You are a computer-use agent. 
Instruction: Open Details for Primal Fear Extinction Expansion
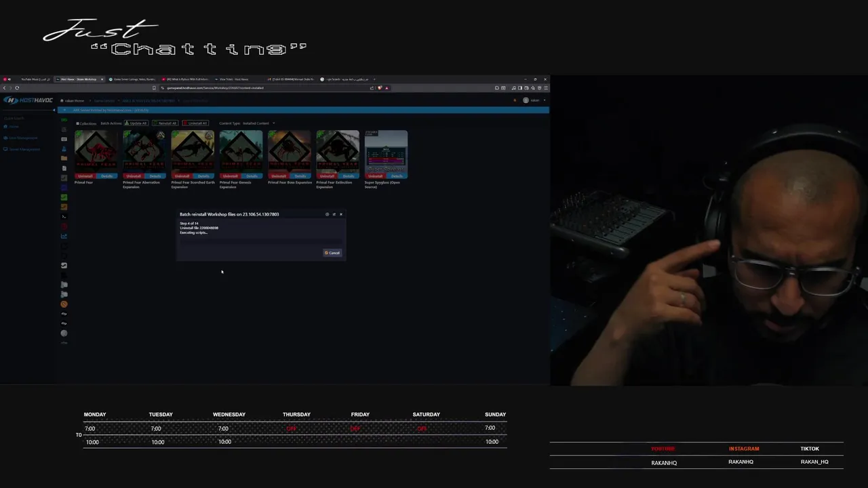coord(349,176)
